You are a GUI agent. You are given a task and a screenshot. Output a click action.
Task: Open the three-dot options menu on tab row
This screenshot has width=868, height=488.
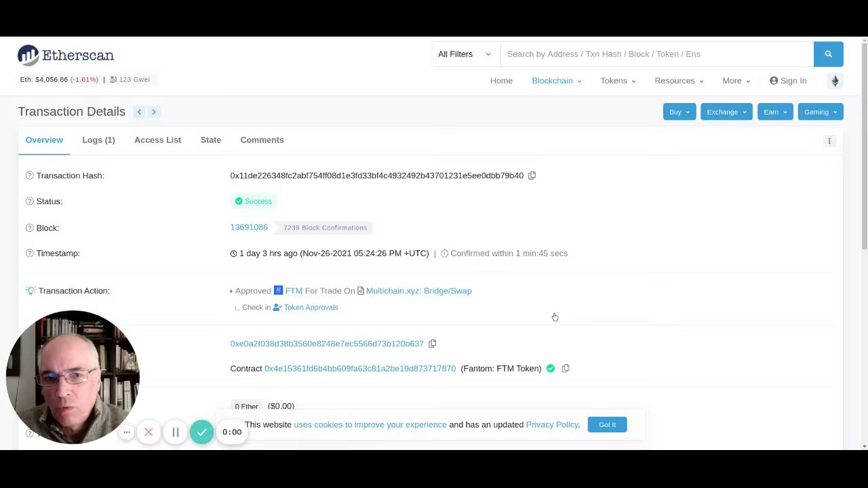coord(829,141)
